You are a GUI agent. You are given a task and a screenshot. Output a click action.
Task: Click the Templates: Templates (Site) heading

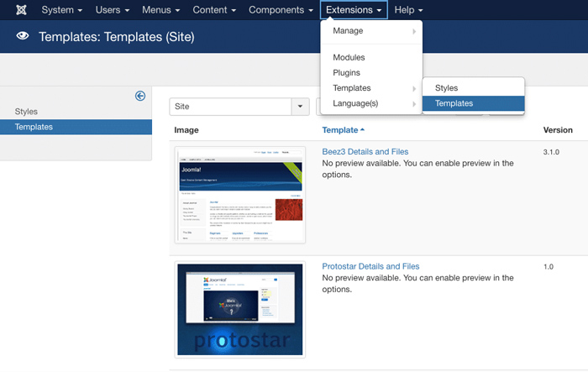117,37
